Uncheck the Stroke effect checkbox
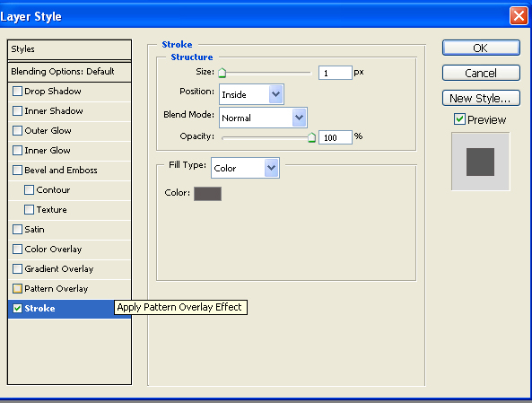The image size is (532, 403). pos(17,308)
